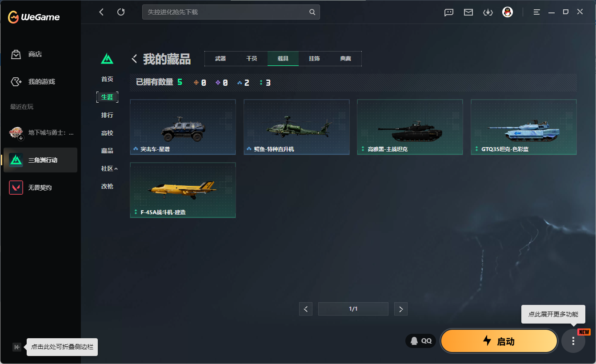
Task: Collapse the 社区 section
Action: pos(109,168)
